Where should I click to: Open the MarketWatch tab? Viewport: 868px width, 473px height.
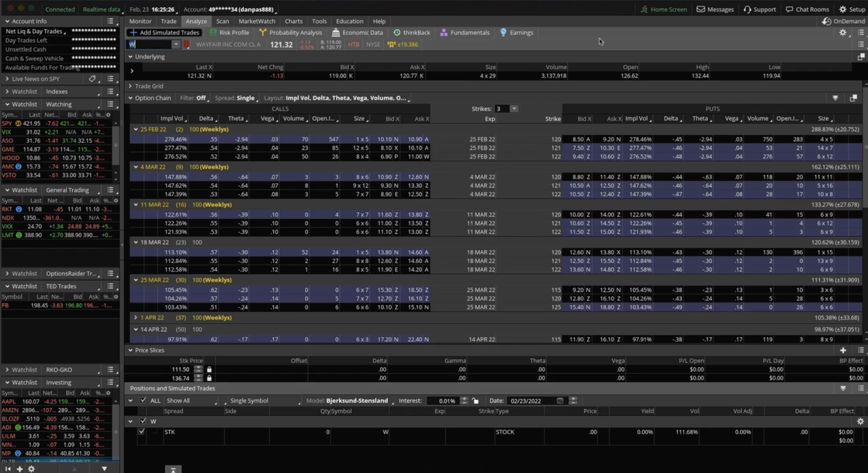(x=257, y=21)
